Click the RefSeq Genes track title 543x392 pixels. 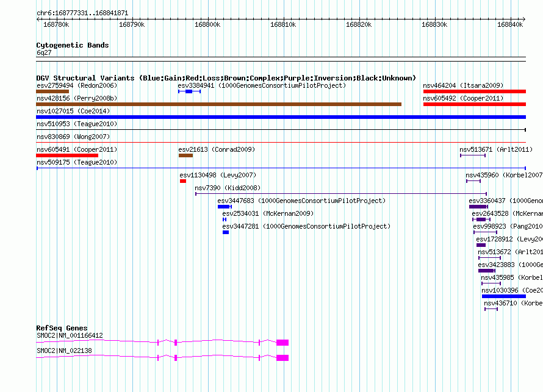click(x=62, y=328)
